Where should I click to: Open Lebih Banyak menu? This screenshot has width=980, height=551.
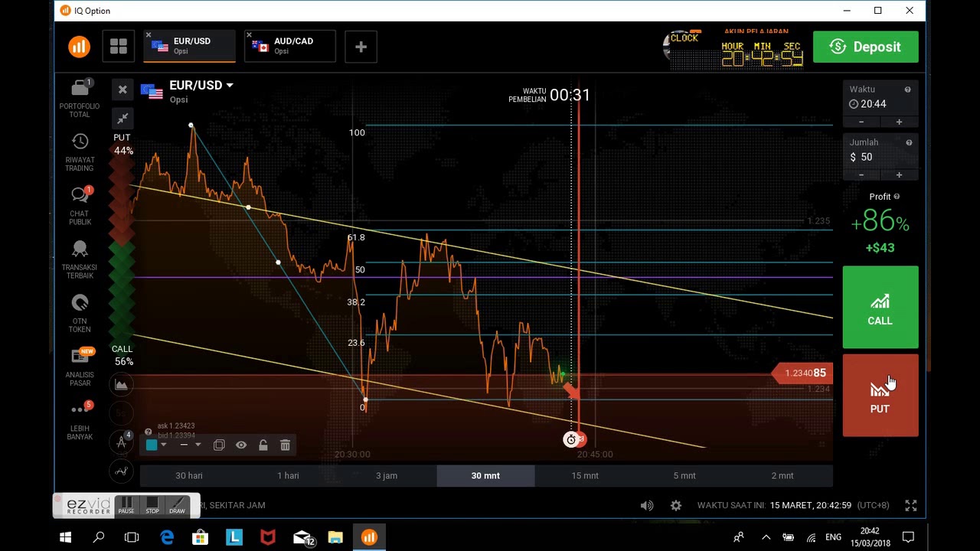80,422
